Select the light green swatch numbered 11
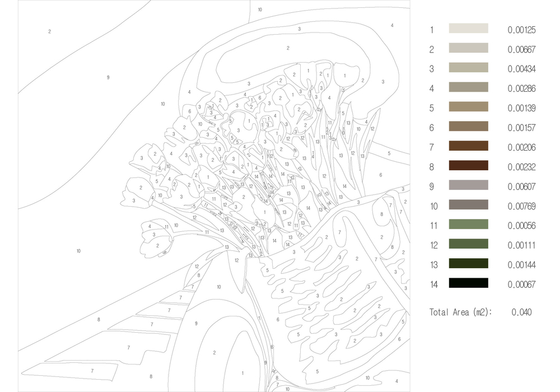 point(468,225)
